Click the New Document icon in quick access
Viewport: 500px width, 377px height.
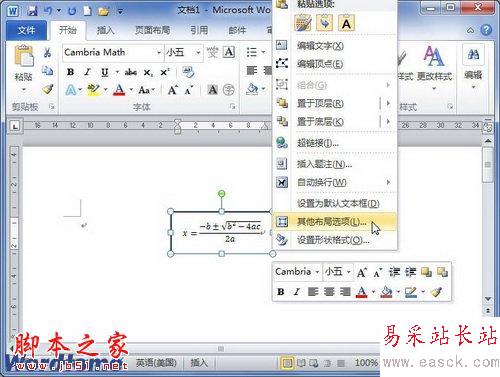88,11
